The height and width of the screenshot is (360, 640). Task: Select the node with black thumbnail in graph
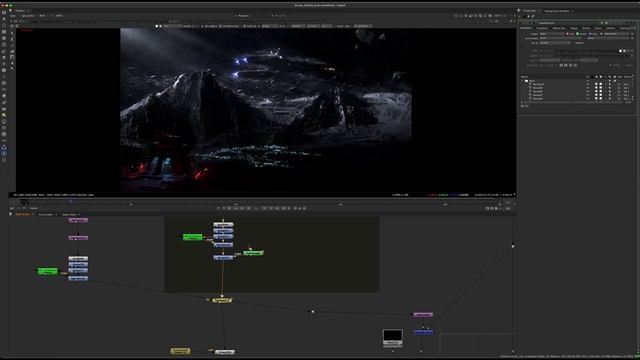pyautogui.click(x=393, y=338)
